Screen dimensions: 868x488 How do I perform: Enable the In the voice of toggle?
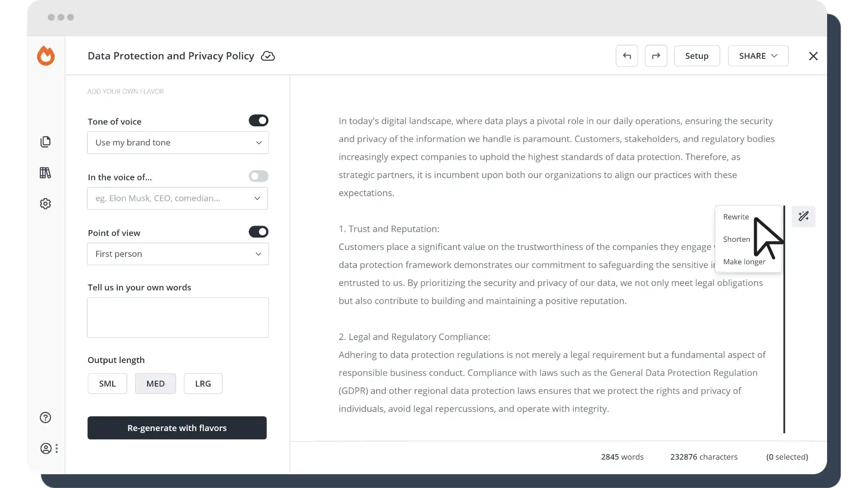click(x=258, y=176)
